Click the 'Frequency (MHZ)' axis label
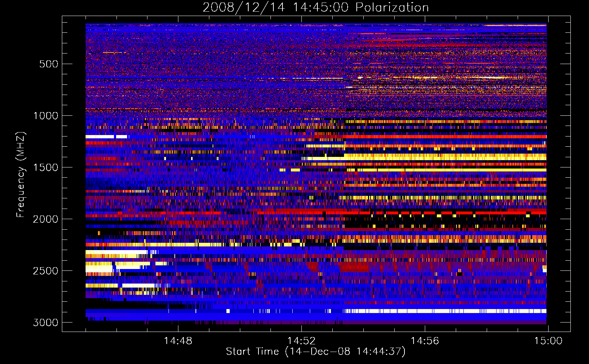This screenshot has height=364, width=589. click(21, 174)
